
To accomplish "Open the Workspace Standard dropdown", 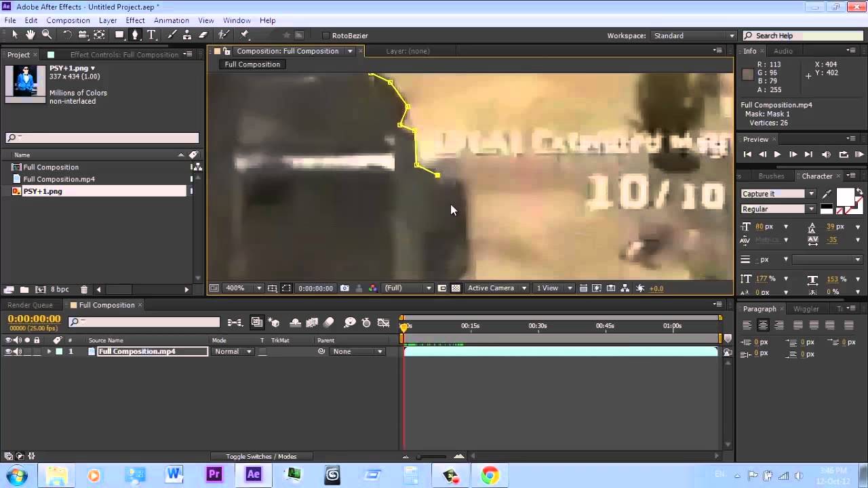I will coord(694,36).
